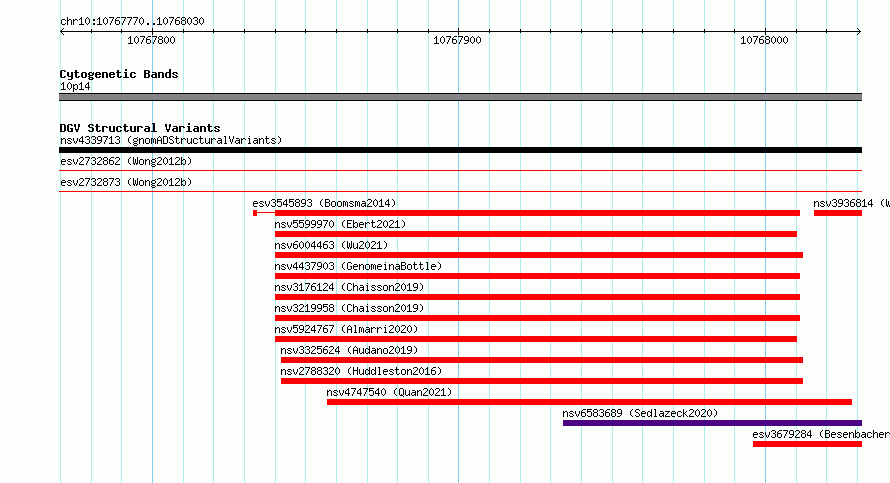Image resolution: width=890 pixels, height=483 pixels.
Task: Select the small red nsv3936814 bar
Action: point(838,213)
